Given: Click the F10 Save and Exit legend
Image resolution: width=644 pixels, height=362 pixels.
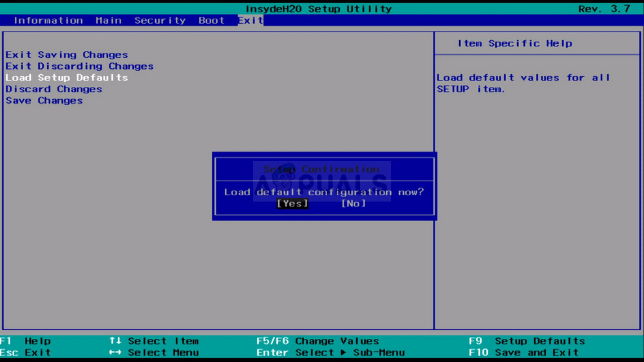Looking at the screenshot, I should point(524,352).
